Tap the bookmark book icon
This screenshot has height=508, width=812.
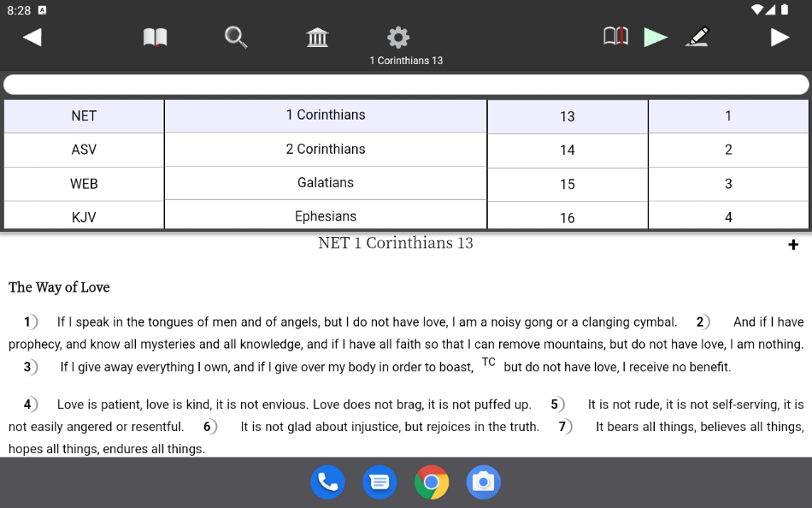click(x=615, y=36)
